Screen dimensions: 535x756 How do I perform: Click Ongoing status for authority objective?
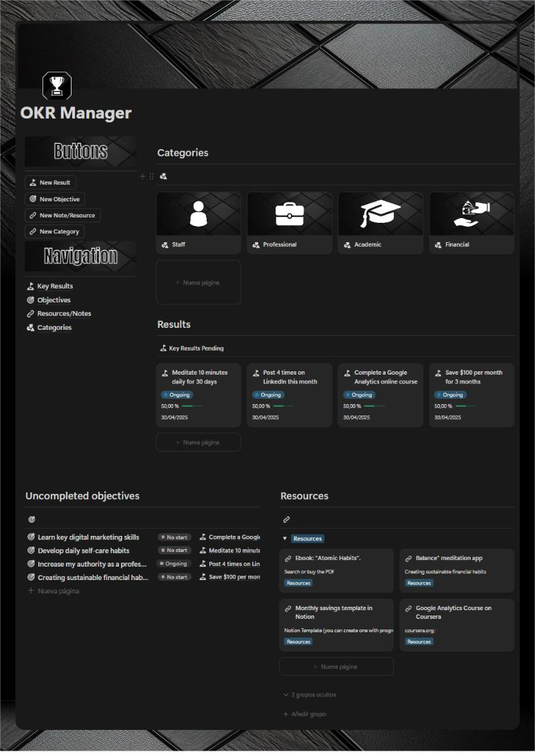pyautogui.click(x=174, y=563)
